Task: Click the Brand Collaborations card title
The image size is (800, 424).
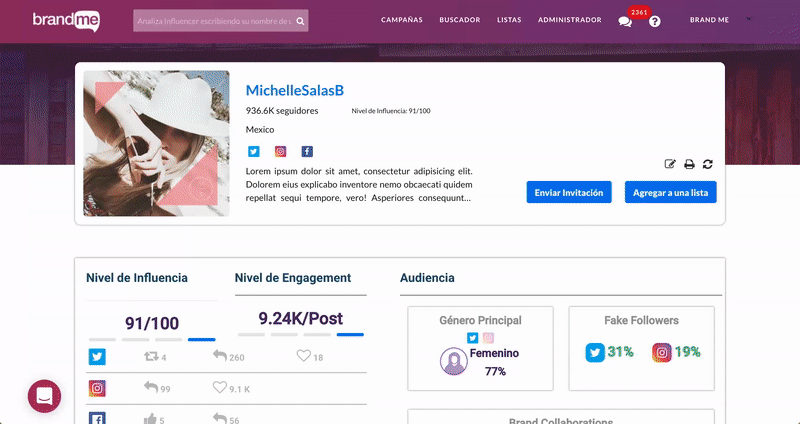Action: click(x=561, y=420)
